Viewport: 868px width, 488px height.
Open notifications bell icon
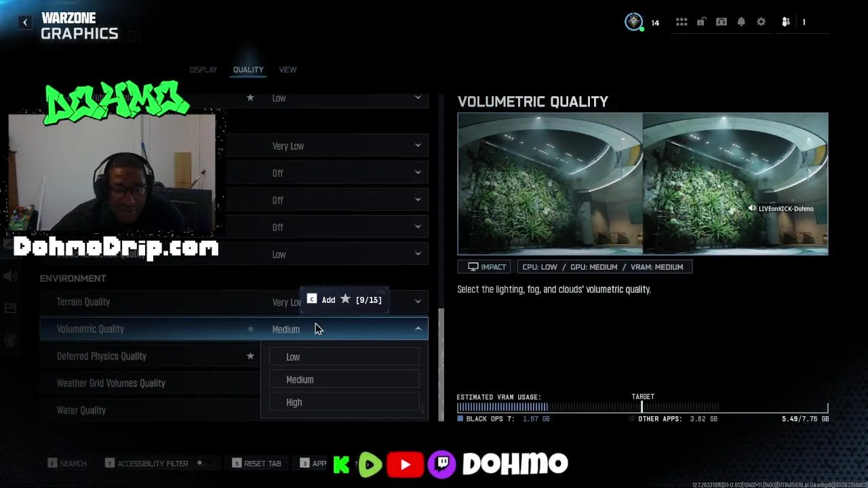(741, 22)
